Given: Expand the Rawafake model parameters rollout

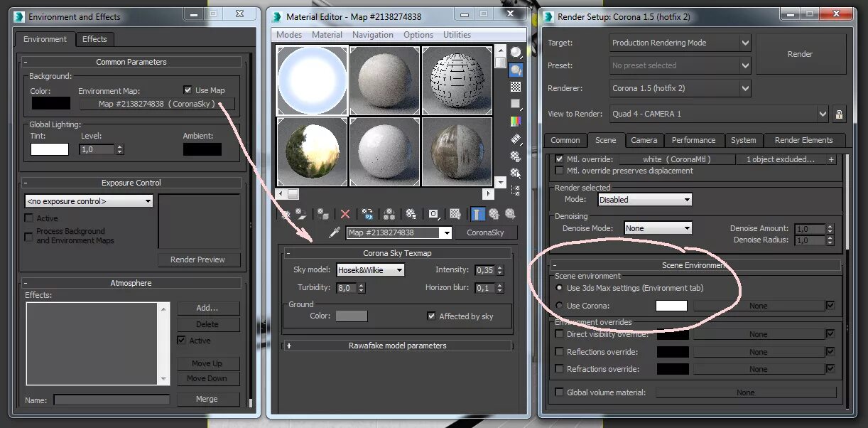Looking at the screenshot, I should point(397,346).
